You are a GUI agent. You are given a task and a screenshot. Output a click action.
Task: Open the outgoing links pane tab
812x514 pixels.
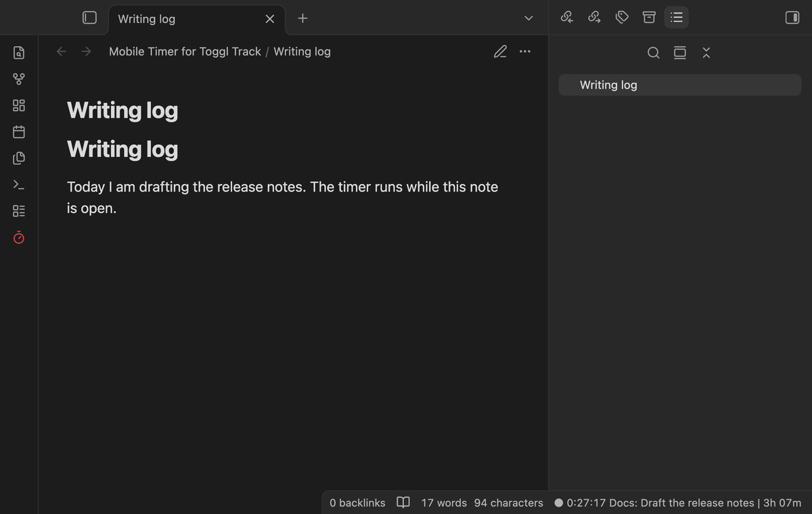594,18
